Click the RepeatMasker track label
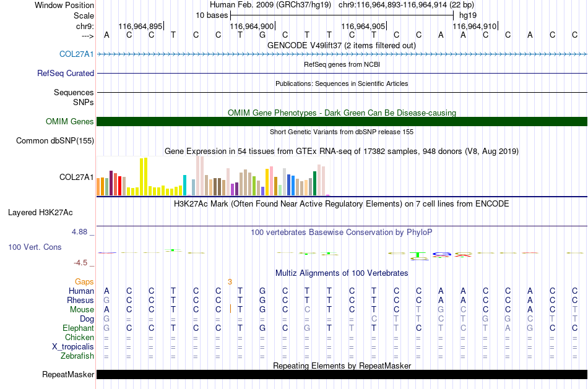This screenshot has height=389, width=588. pos(68,374)
